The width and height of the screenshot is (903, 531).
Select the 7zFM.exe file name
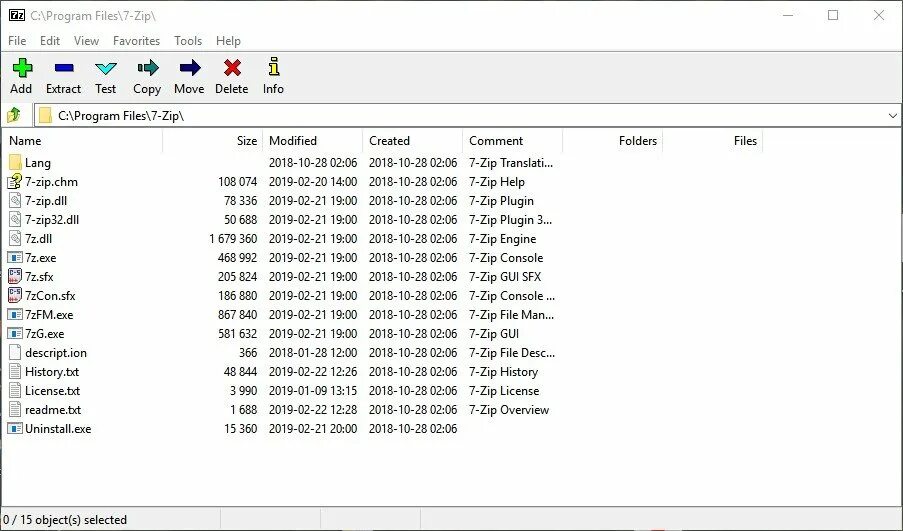pyautogui.click(x=49, y=315)
